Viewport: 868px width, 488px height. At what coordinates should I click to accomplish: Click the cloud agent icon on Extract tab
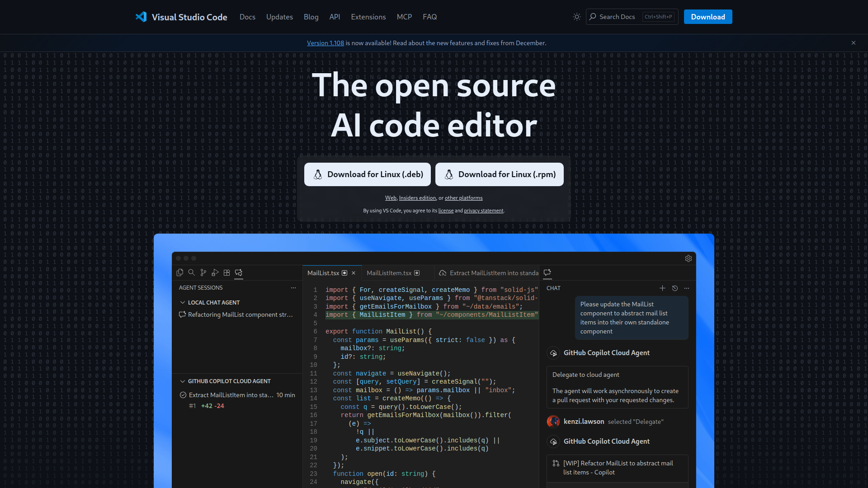pos(443,273)
